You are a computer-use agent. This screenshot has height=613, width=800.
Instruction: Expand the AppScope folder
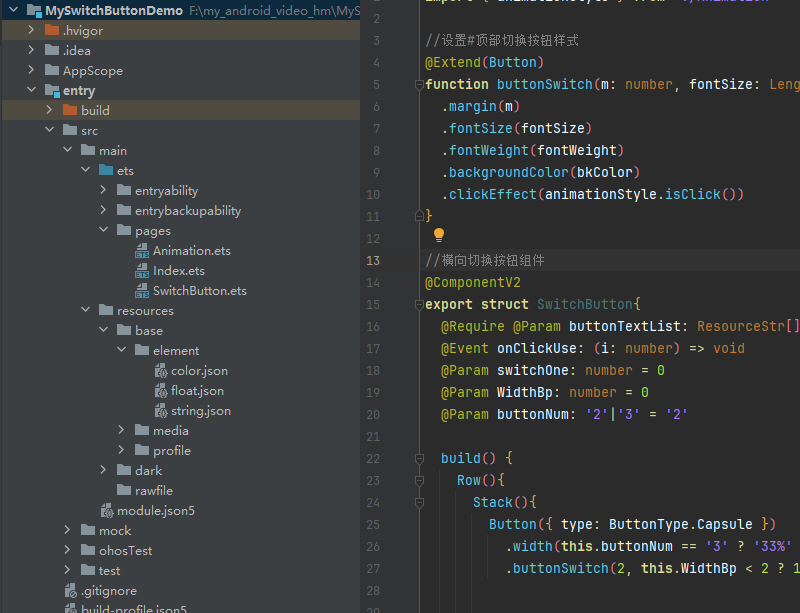pos(31,69)
